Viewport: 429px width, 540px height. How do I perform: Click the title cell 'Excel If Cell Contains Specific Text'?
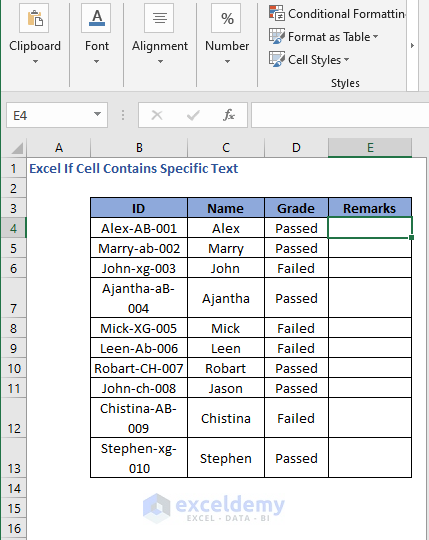134,168
